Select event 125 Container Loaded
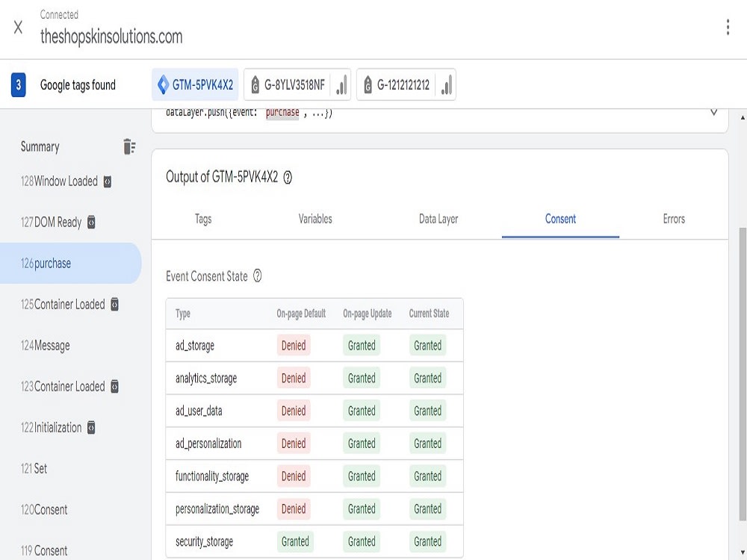Image resolution: width=747 pixels, height=560 pixels. point(69,305)
